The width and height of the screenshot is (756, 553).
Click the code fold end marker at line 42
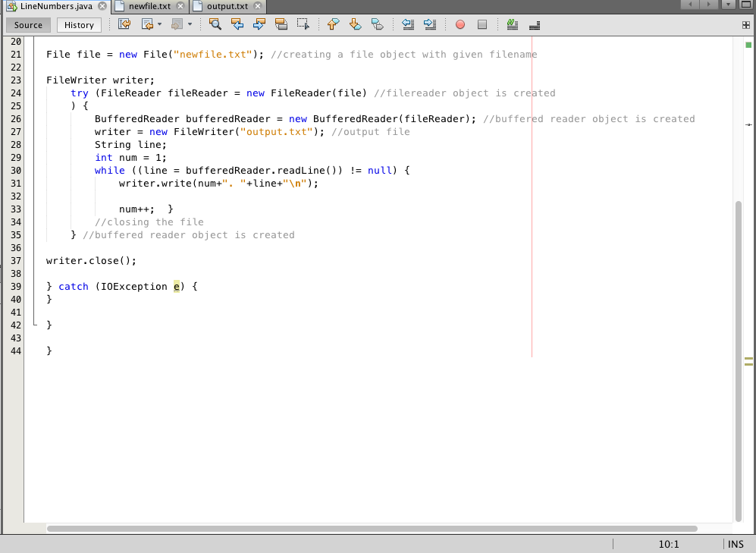click(x=35, y=323)
